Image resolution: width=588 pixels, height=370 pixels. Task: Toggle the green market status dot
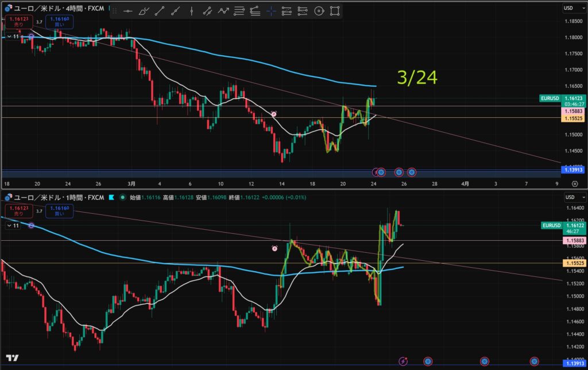(x=122, y=197)
